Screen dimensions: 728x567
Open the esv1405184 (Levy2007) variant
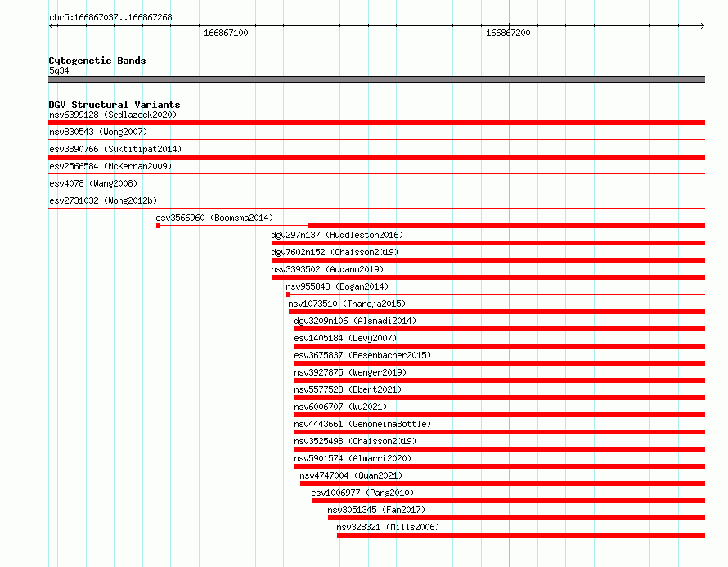[345, 338]
